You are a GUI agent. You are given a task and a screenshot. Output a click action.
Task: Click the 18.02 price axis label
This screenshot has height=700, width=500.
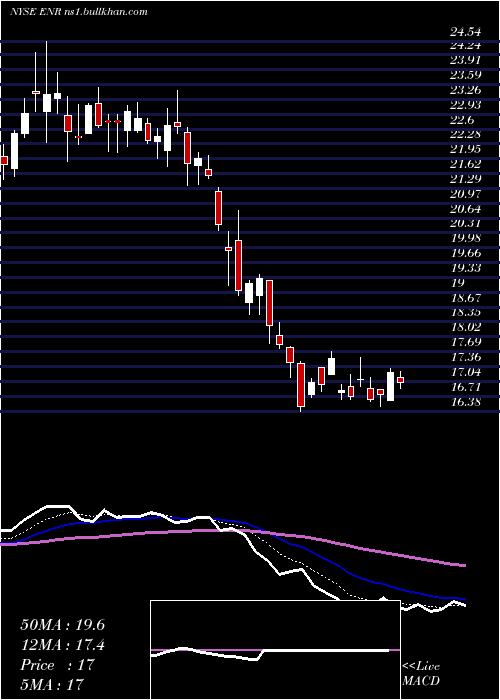click(466, 327)
